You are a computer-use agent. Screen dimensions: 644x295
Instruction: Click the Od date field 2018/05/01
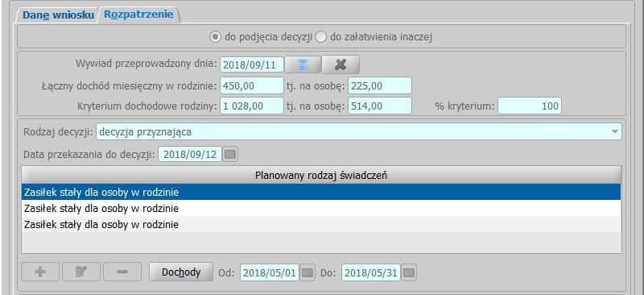[x=270, y=272]
